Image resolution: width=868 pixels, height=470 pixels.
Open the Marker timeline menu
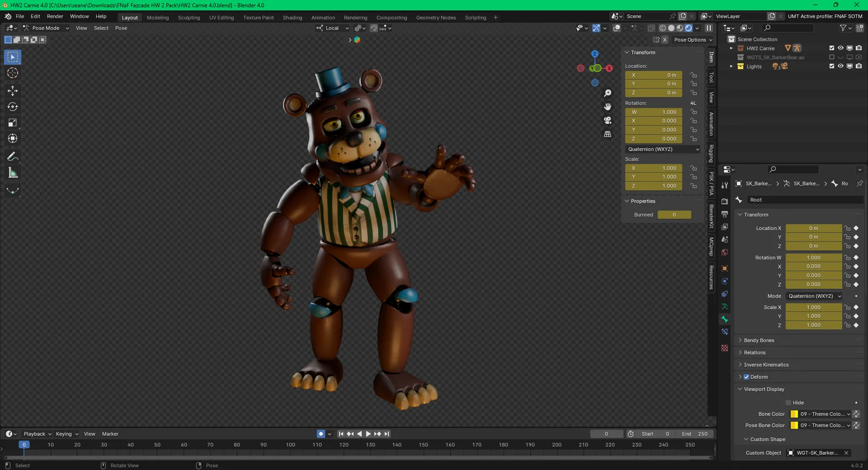[x=110, y=434]
